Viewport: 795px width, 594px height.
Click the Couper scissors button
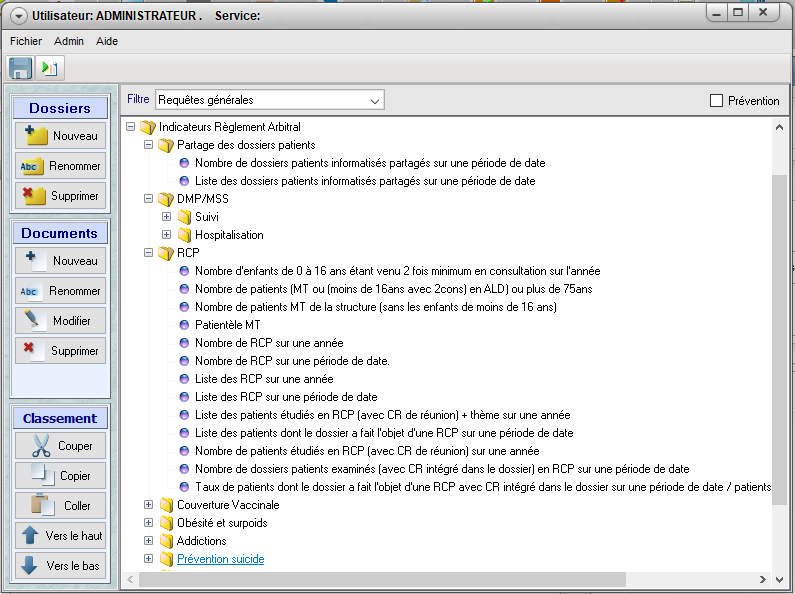point(61,446)
